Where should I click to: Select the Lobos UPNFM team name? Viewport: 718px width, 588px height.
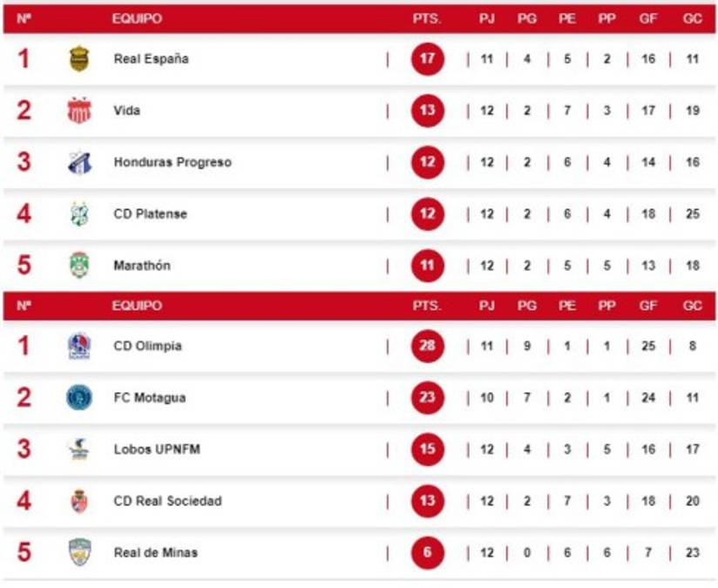[x=155, y=449]
